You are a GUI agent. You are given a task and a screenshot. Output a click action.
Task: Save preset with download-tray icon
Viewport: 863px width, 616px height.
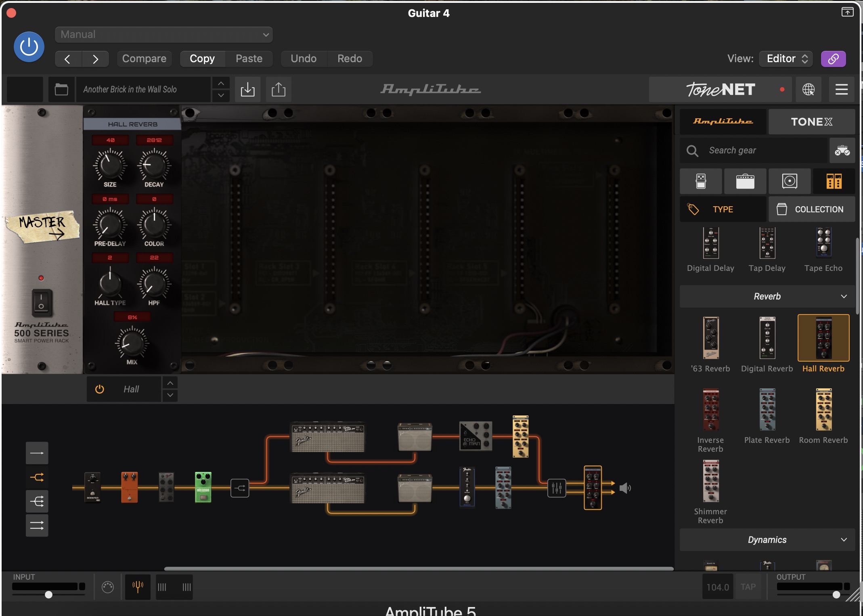(247, 89)
